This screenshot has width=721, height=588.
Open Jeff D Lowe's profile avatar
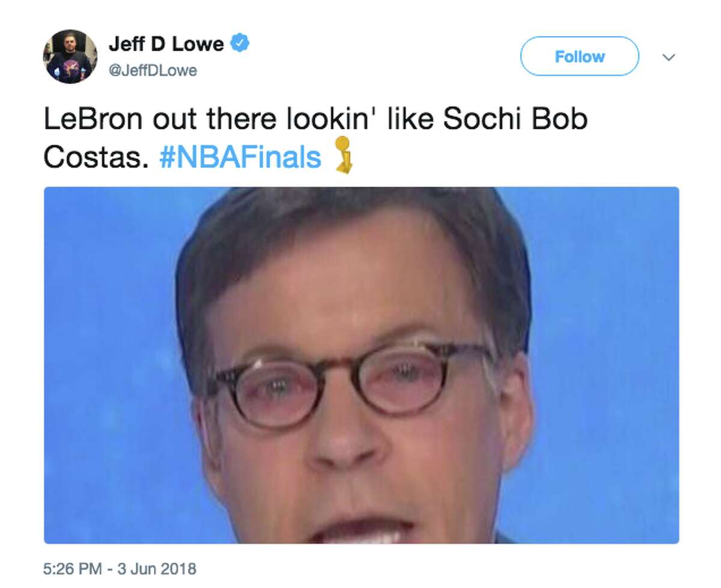point(70,56)
